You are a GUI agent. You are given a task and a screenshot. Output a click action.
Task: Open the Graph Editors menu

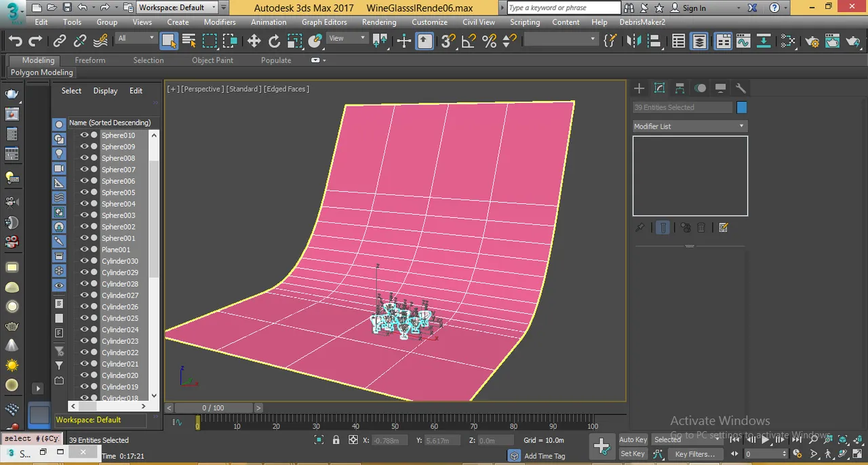[324, 22]
